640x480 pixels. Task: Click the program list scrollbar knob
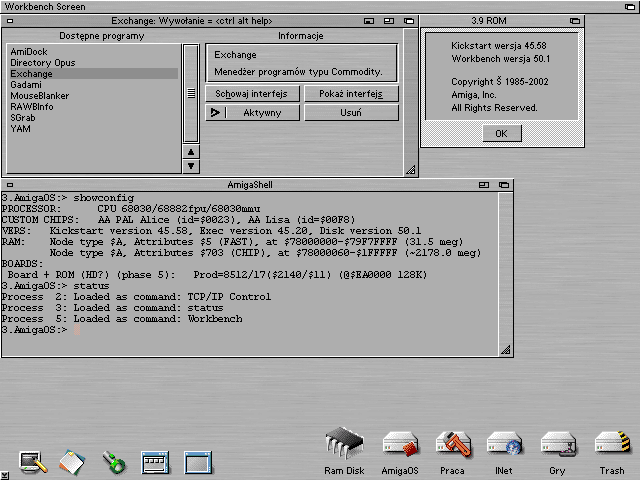191,93
